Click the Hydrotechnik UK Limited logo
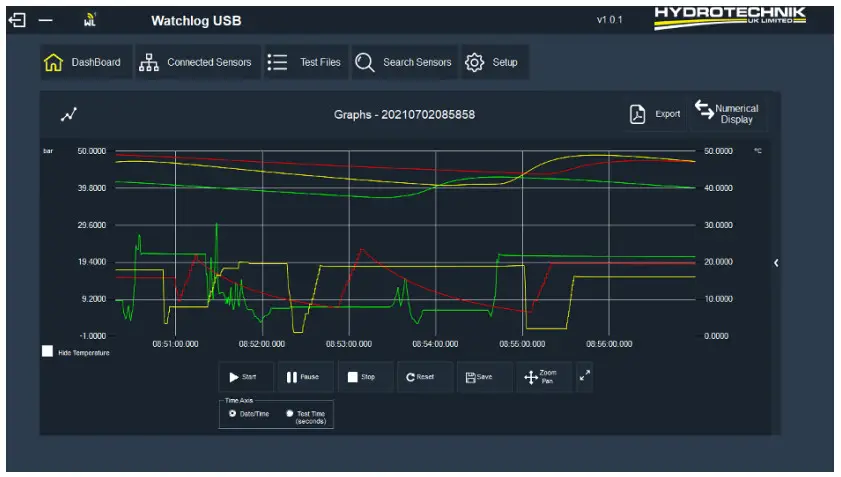Screen dimensions: 841x477 click(730, 18)
